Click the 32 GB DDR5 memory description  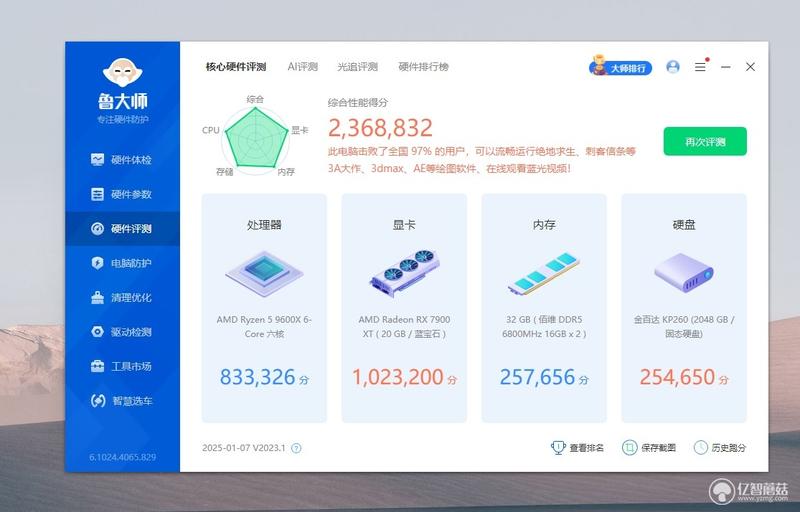click(x=544, y=326)
